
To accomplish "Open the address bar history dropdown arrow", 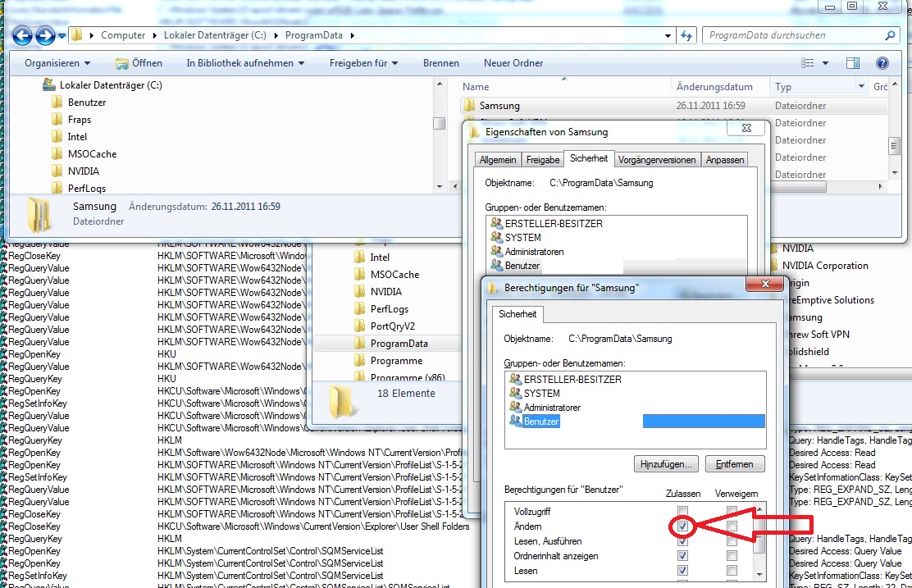I will pyautogui.click(x=668, y=35).
